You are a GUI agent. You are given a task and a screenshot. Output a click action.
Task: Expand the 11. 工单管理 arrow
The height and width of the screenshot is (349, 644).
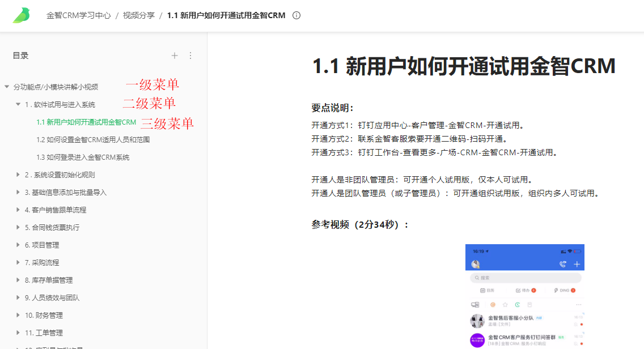click(x=18, y=333)
